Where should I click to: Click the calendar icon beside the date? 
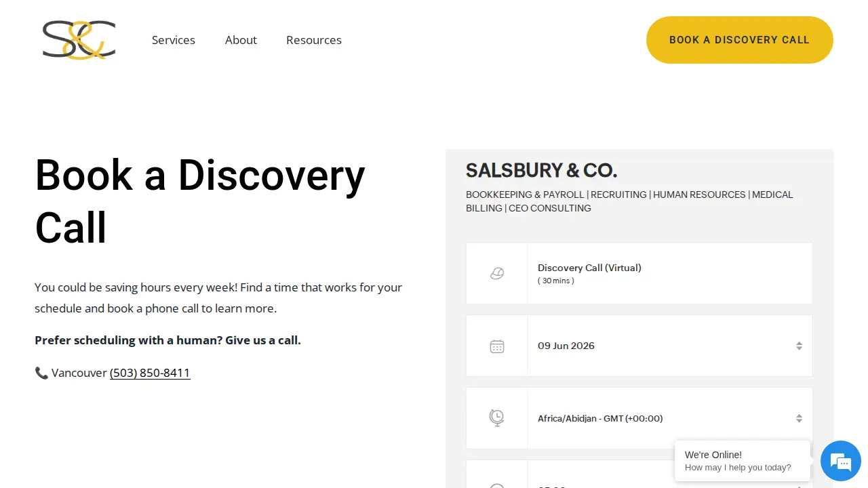pos(497,346)
